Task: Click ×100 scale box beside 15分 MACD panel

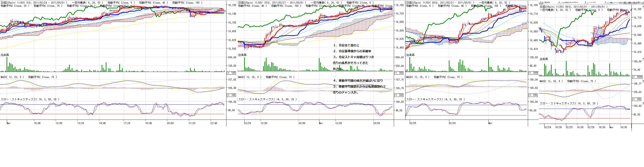Action: pos(399,95)
